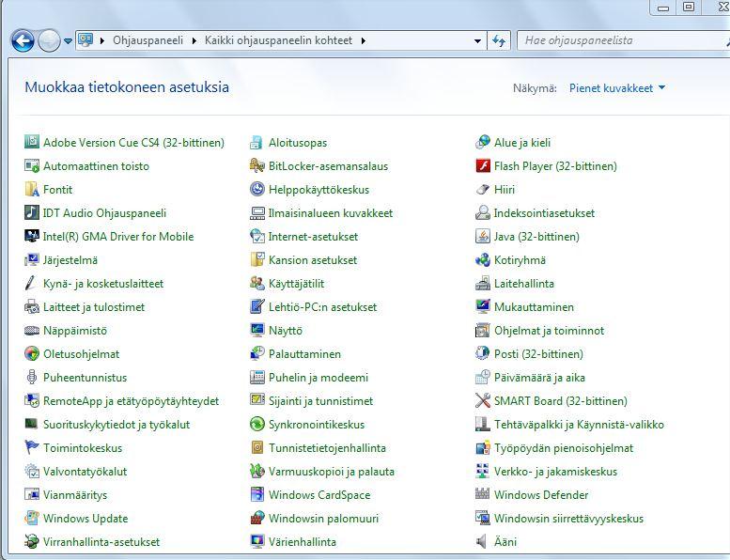Screen dimensions: 730x560
Task: Expand arrow after Kaikki ohjauspaneelin kohteet
Action: tap(364, 41)
